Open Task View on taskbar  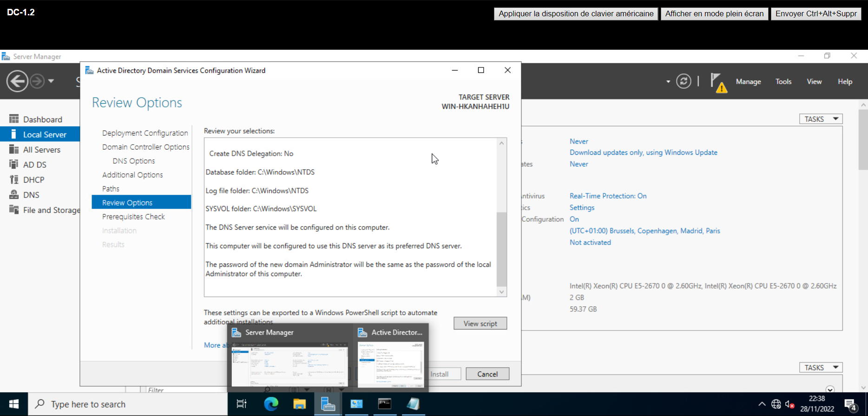click(x=242, y=404)
